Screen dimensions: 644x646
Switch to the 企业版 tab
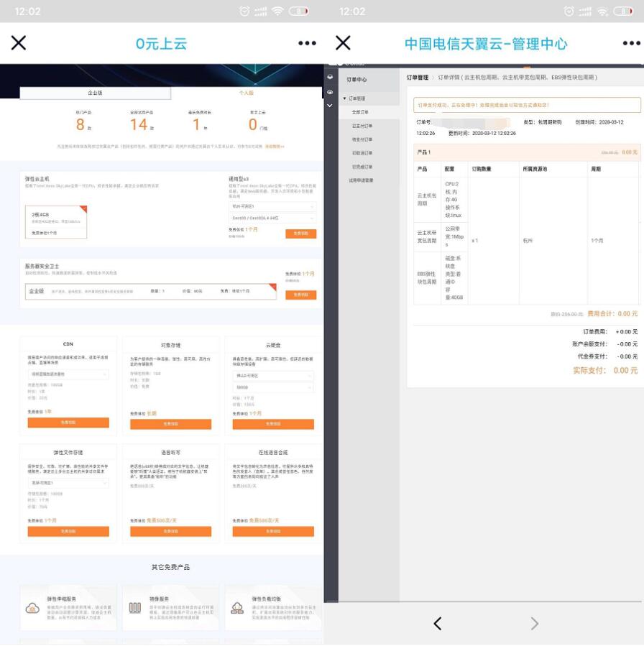tap(95, 93)
